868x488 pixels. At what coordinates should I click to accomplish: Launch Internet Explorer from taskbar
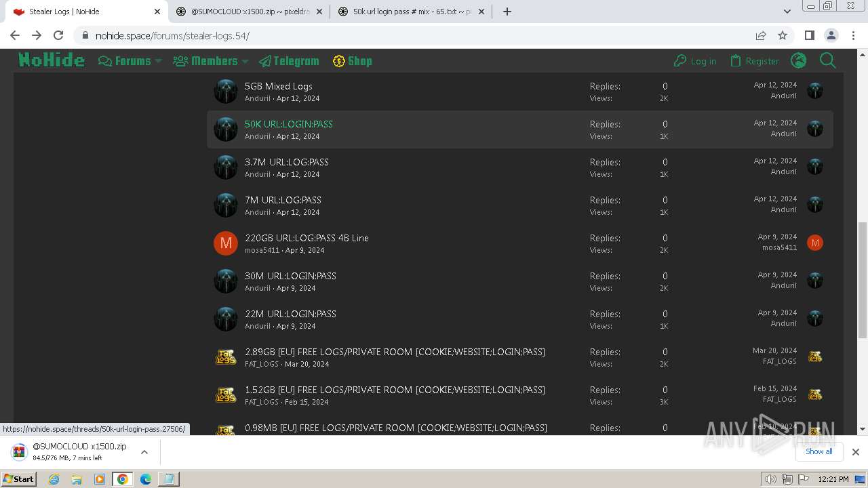click(x=54, y=479)
